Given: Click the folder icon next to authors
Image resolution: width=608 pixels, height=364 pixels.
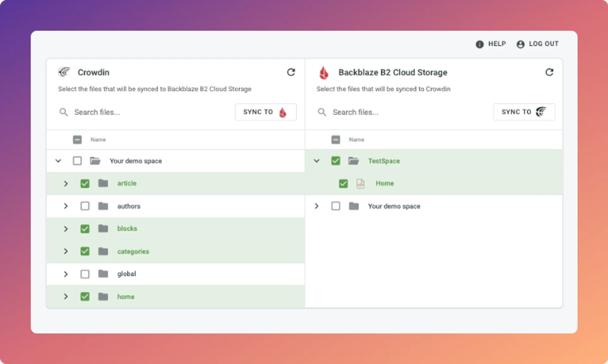Looking at the screenshot, I should [103, 206].
